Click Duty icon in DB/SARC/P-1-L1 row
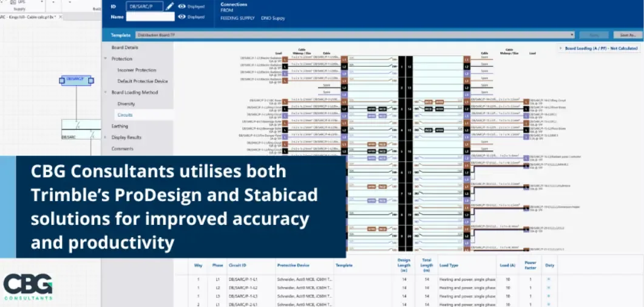Viewport: 644px width, 307px height. [x=549, y=280]
